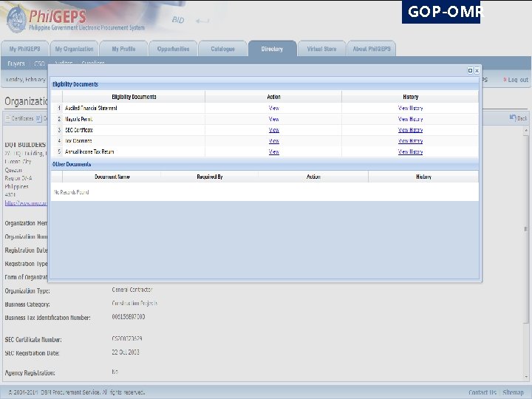
Task: Open the About PhilGEPS tab
Action: point(372,49)
